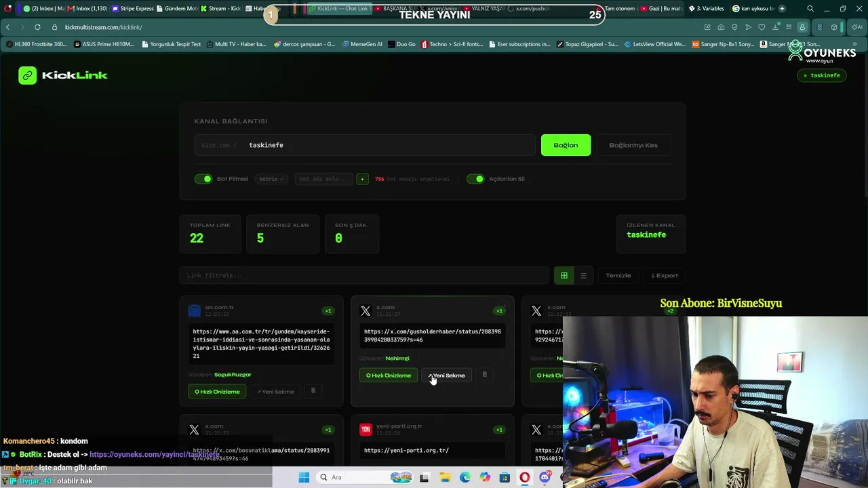Screen dimensions: 868x488
Task: Click the Bağlantıyı Kes button
Action: 633,145
